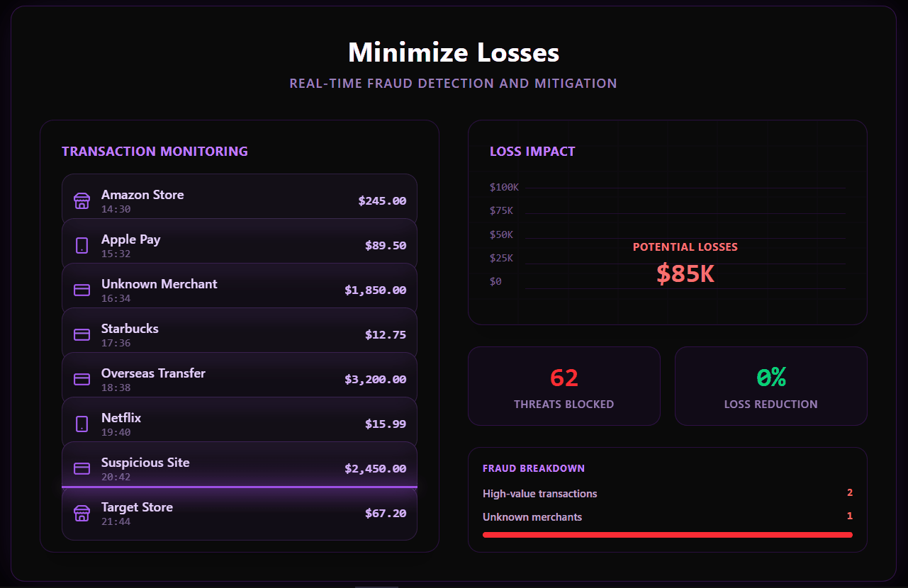Click the phone icon next to Netflix
Screen dimensions: 908x588
(82, 424)
